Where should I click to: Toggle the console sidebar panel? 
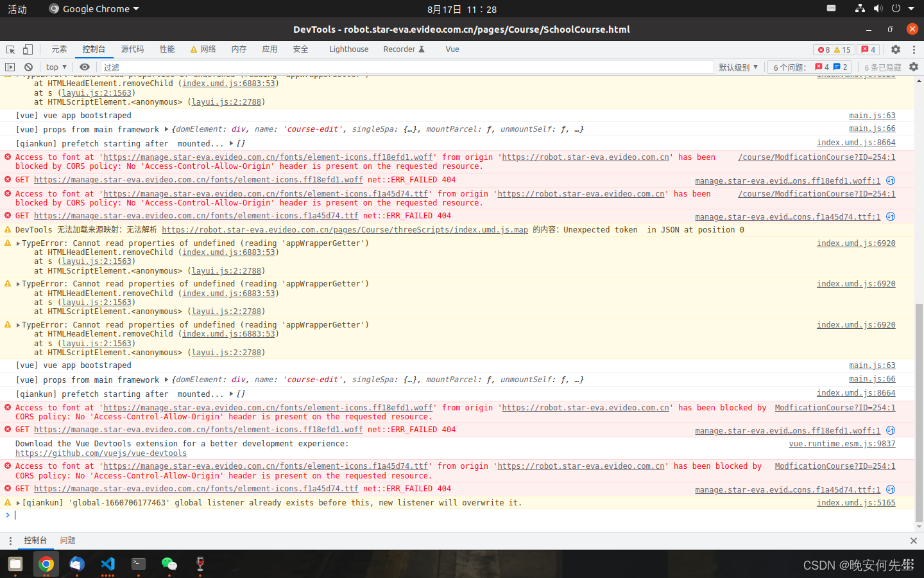(10, 67)
